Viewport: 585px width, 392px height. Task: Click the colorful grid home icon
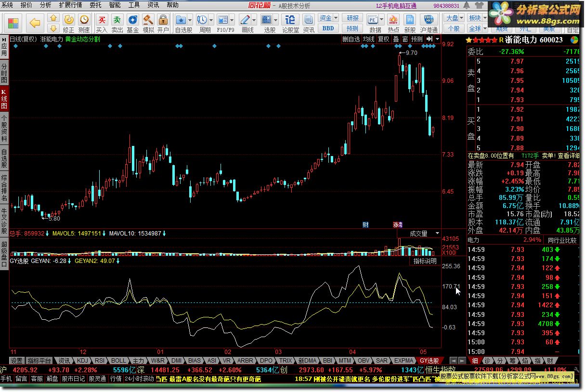pos(13,23)
